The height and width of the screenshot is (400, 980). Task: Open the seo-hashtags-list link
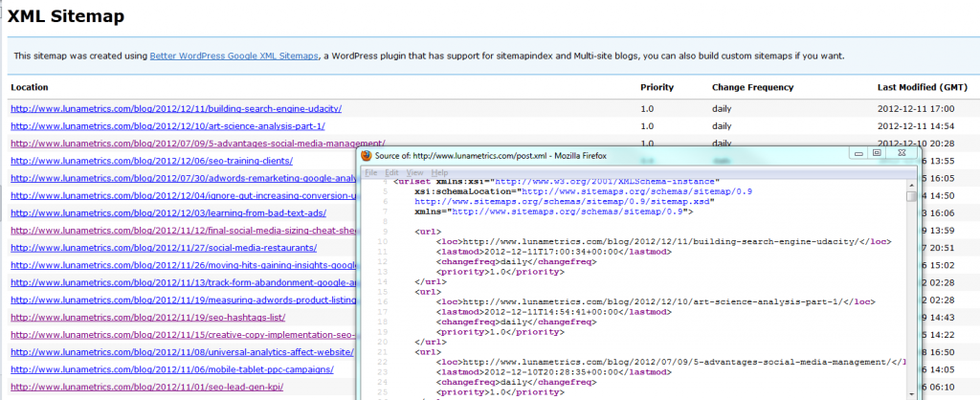148,317
